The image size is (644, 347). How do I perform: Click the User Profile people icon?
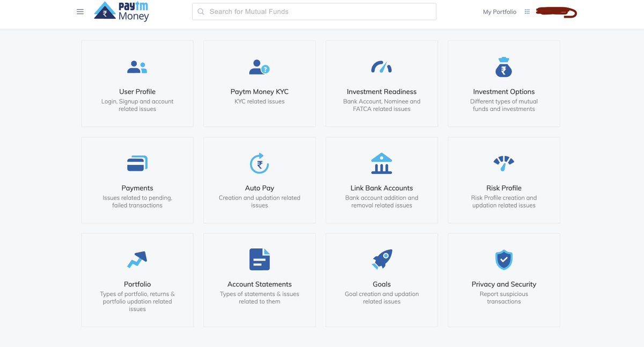pyautogui.click(x=137, y=67)
